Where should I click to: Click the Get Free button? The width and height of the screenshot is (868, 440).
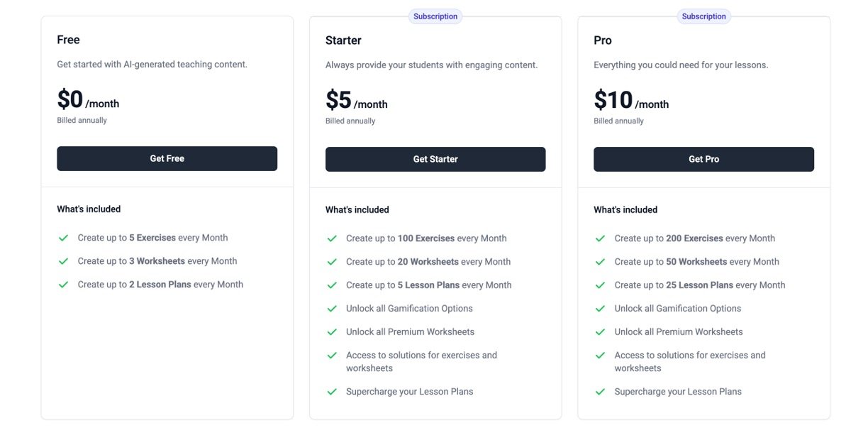pos(167,159)
